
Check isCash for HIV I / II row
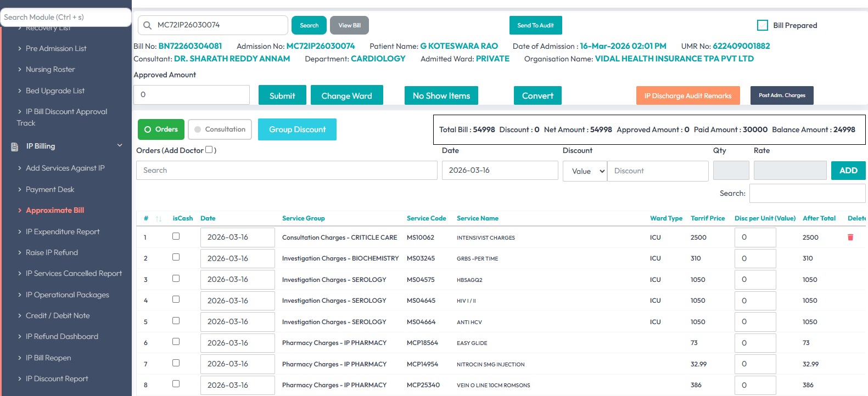176,299
